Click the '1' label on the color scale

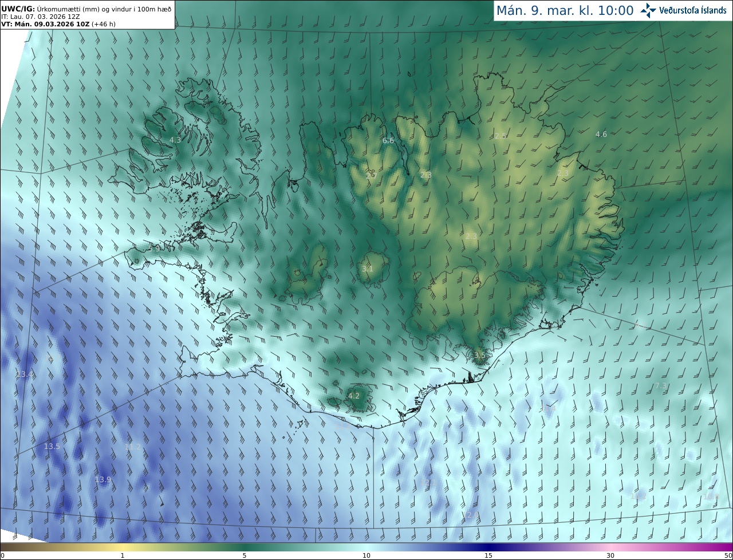coord(123,556)
